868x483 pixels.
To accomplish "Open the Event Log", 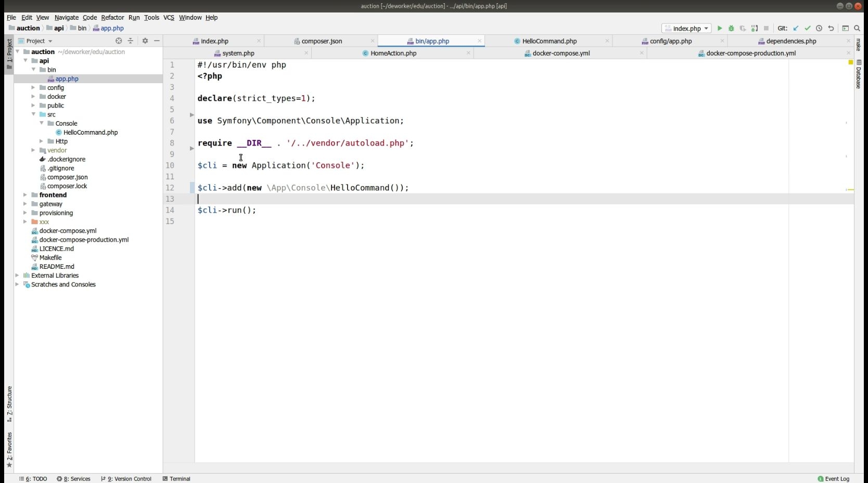I will pyautogui.click(x=833, y=479).
